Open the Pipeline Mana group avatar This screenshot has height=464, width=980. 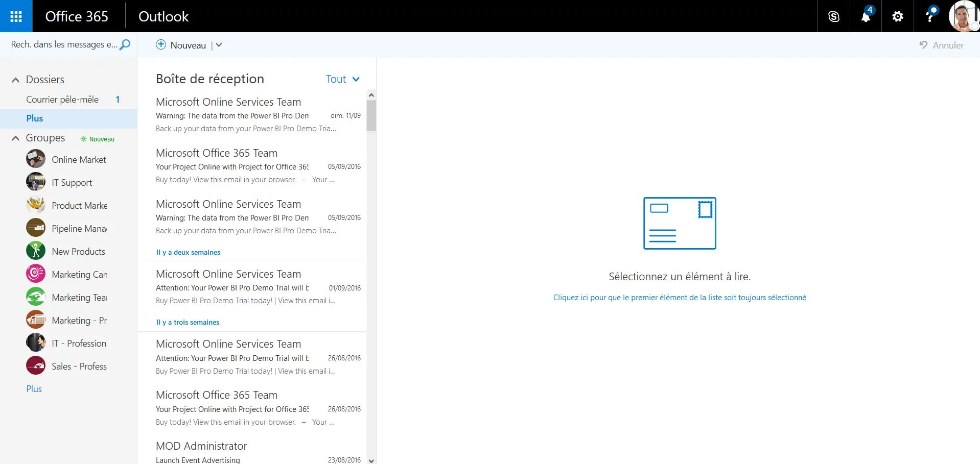[x=36, y=228]
